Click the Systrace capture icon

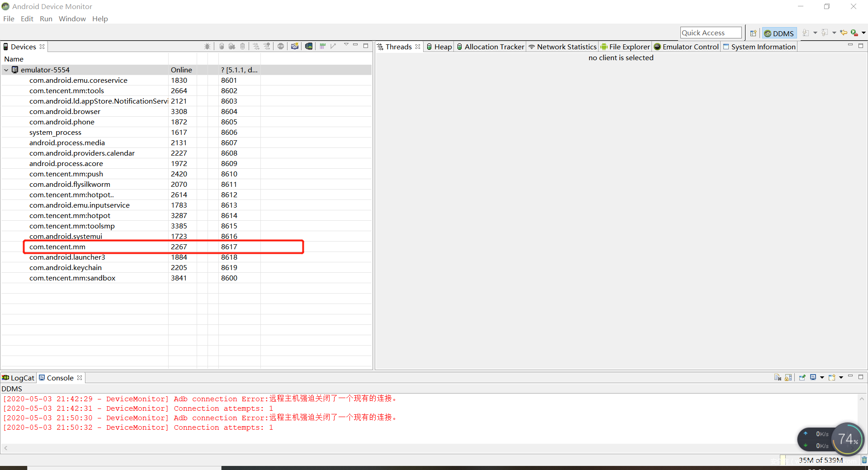click(x=322, y=46)
